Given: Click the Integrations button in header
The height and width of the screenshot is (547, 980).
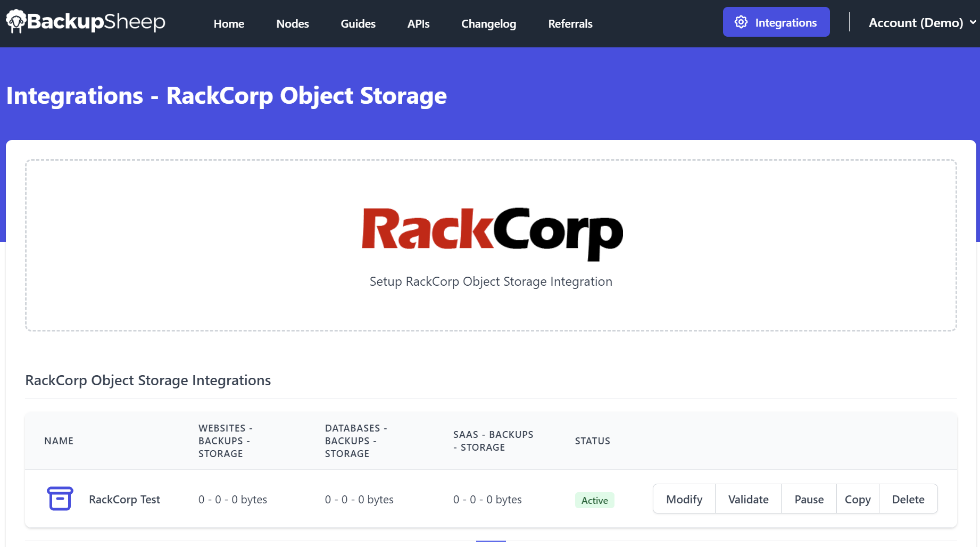Looking at the screenshot, I should (776, 22).
